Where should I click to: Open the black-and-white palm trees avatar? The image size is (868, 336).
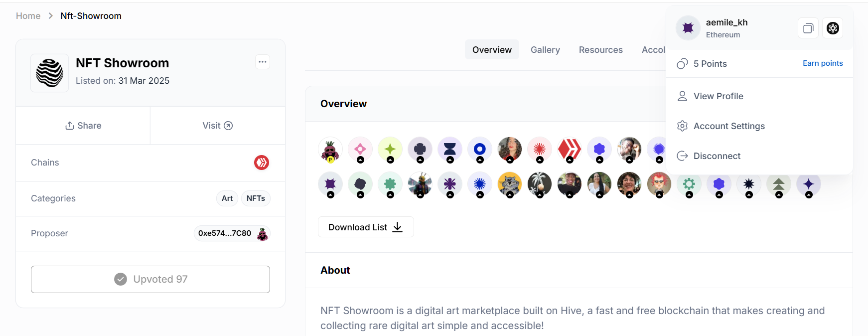540,184
